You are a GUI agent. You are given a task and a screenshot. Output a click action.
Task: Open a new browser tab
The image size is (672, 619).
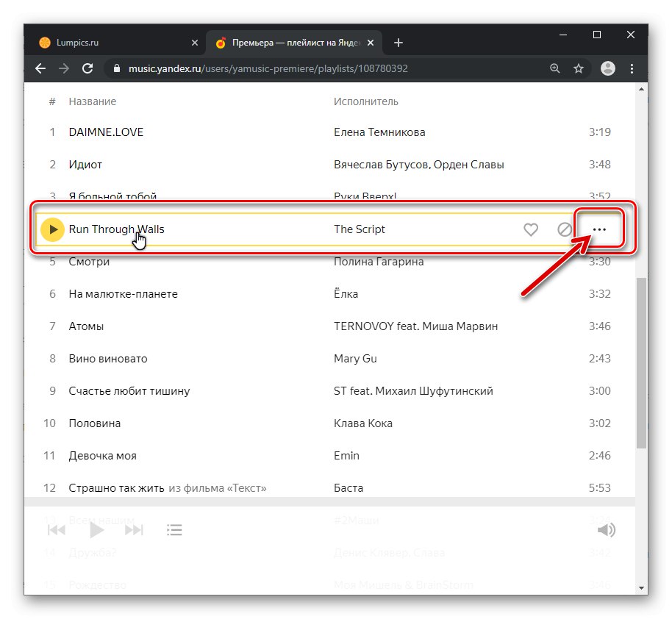point(398,43)
